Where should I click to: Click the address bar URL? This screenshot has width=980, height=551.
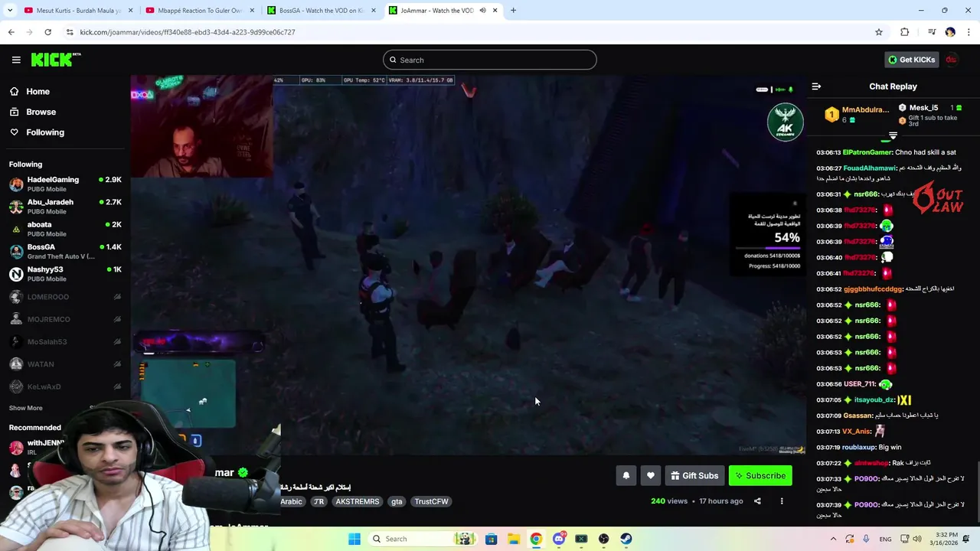click(x=188, y=32)
